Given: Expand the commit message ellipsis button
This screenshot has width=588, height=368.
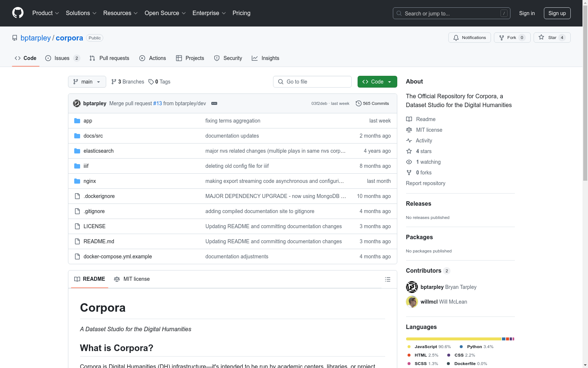Looking at the screenshot, I should 214,103.
